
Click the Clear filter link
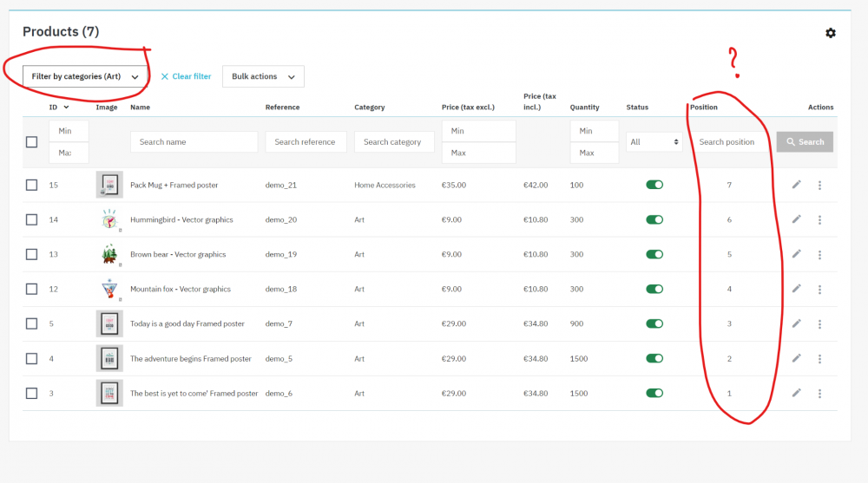tap(186, 76)
